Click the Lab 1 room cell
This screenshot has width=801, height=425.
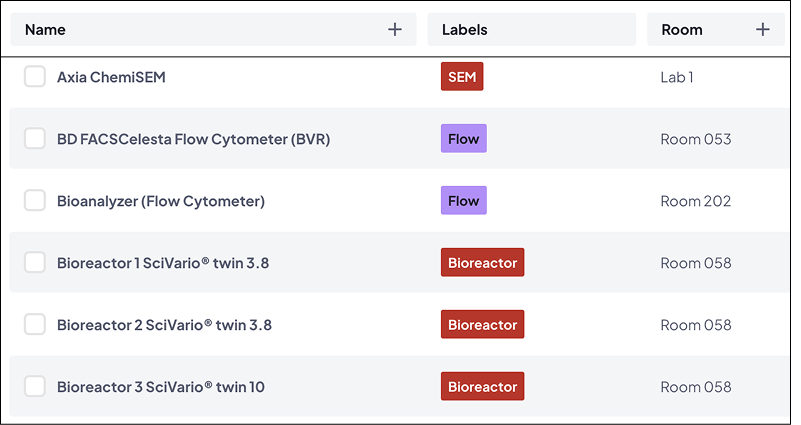click(677, 77)
